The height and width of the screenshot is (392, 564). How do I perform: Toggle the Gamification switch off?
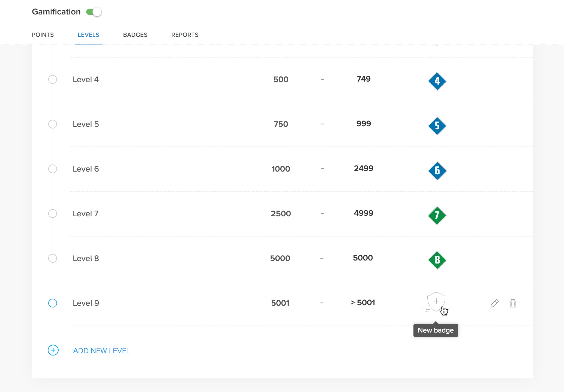[x=94, y=12]
